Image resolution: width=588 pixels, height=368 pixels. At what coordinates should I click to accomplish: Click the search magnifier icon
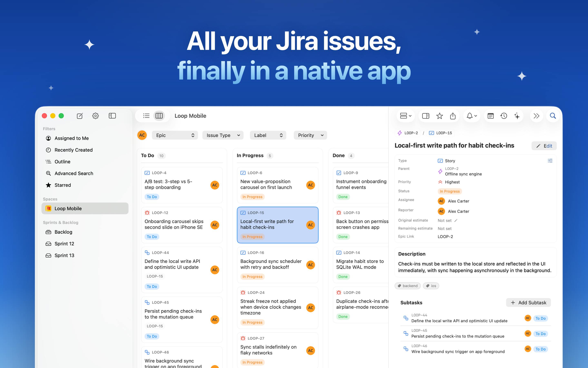tap(553, 116)
